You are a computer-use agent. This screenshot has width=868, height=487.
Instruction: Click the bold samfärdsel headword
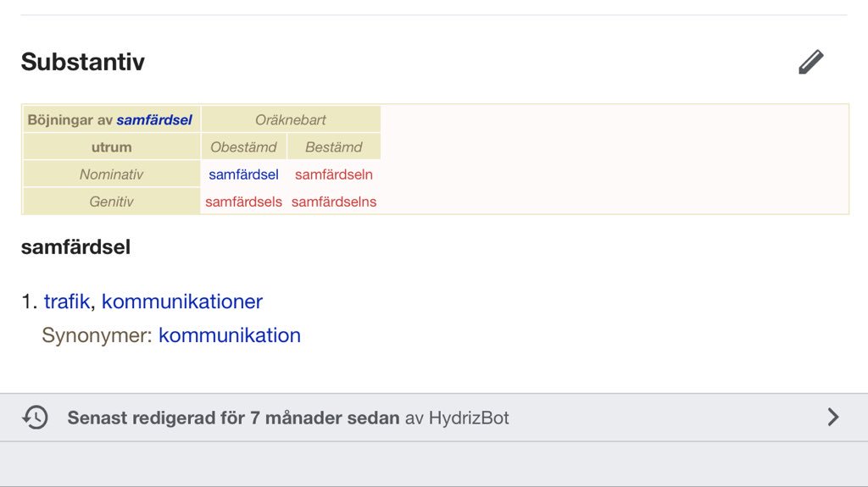(x=75, y=246)
